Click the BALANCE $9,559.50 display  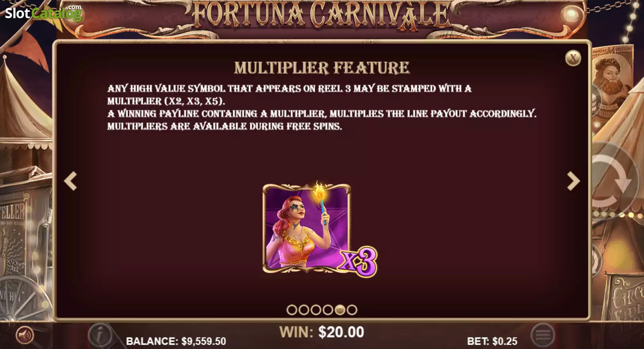176,341
